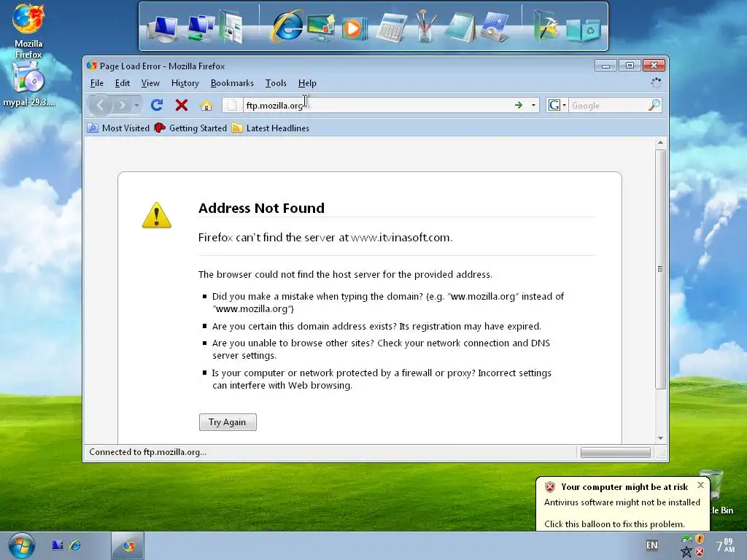Click the green Go arrow in address bar

point(519,105)
